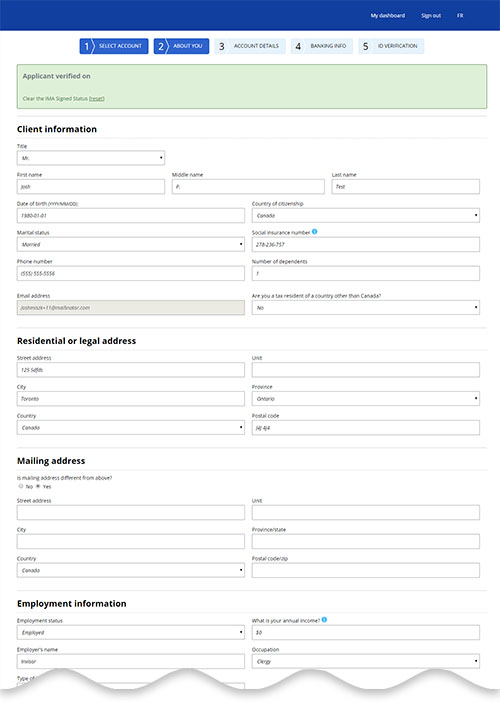
Task: Select the Yes mailing address radio button
Action: point(38,486)
